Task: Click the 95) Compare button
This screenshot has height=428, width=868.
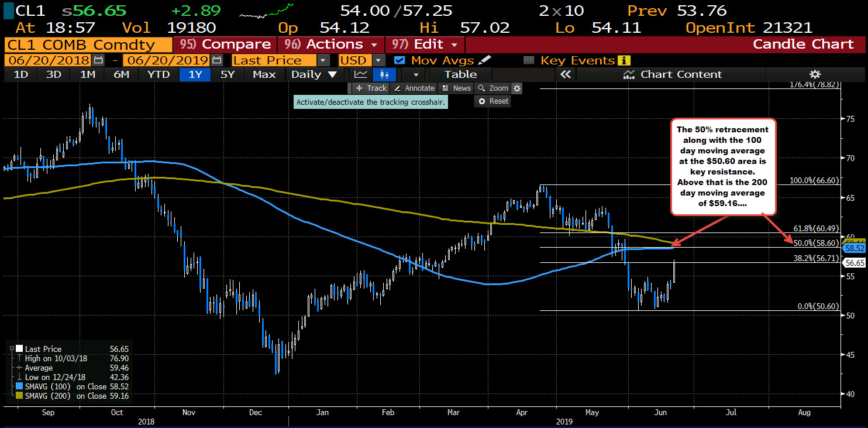Action: pos(225,44)
